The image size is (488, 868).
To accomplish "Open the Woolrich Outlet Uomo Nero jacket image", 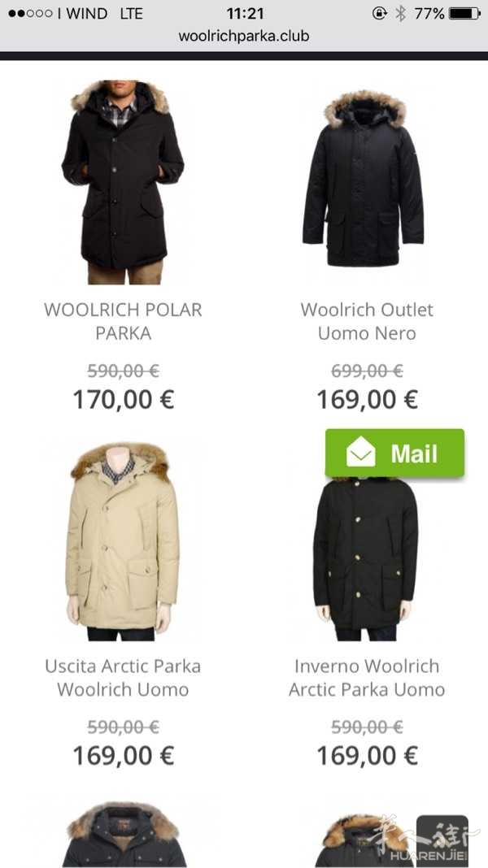I will [x=364, y=178].
